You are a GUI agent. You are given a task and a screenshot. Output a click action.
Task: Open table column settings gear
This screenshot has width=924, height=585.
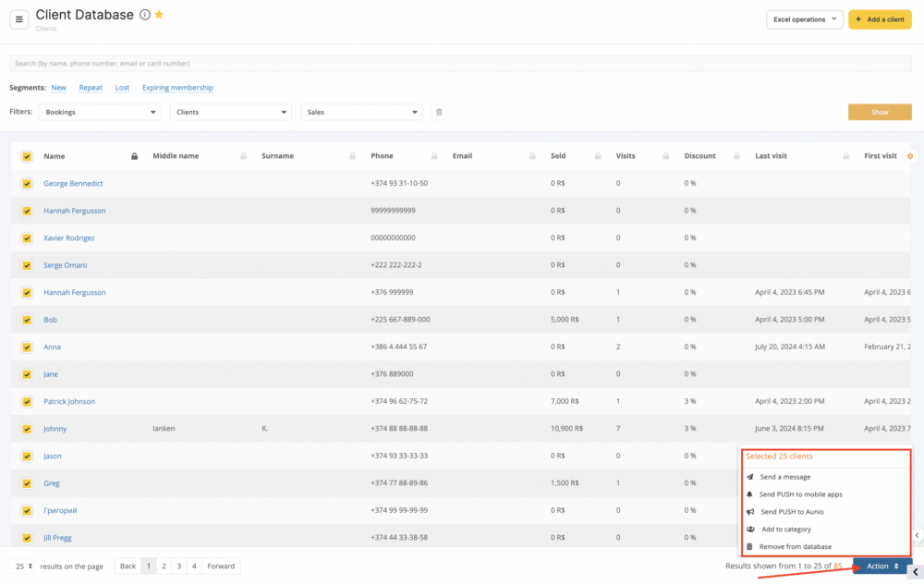(910, 156)
